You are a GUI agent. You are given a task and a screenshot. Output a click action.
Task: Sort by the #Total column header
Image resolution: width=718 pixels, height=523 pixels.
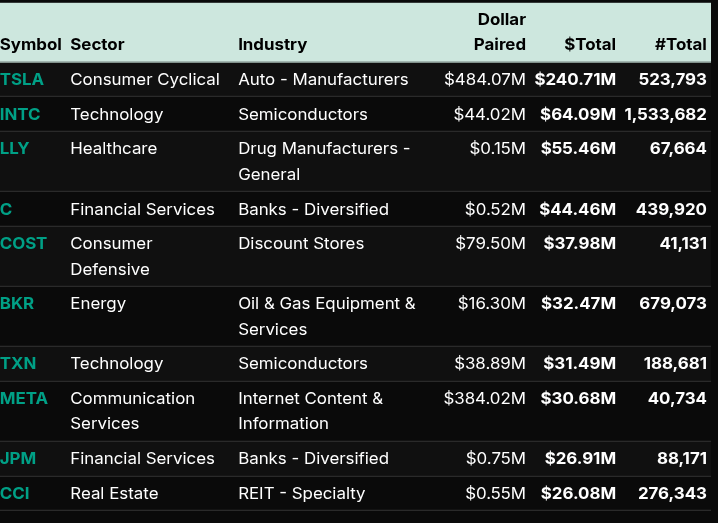(680, 44)
